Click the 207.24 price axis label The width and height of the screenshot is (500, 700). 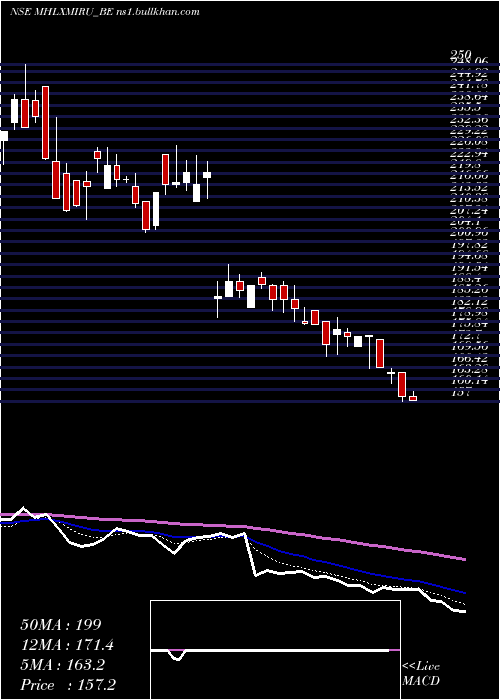click(x=468, y=211)
